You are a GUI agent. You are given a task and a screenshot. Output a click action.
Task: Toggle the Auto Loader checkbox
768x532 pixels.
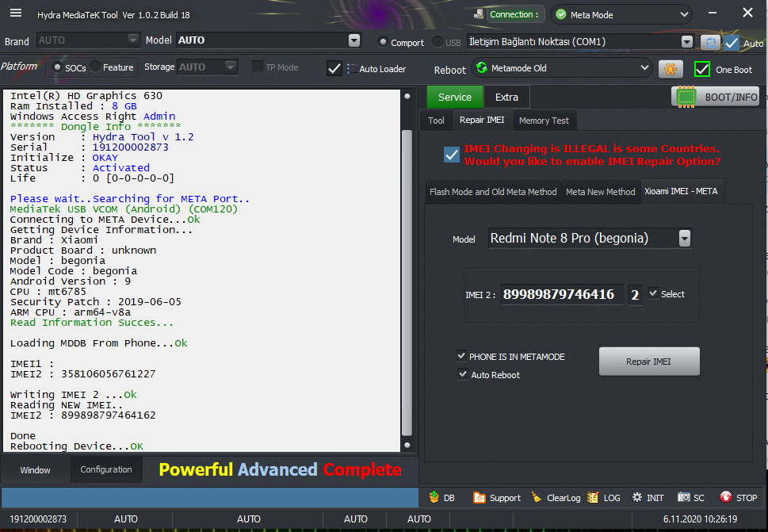334,69
